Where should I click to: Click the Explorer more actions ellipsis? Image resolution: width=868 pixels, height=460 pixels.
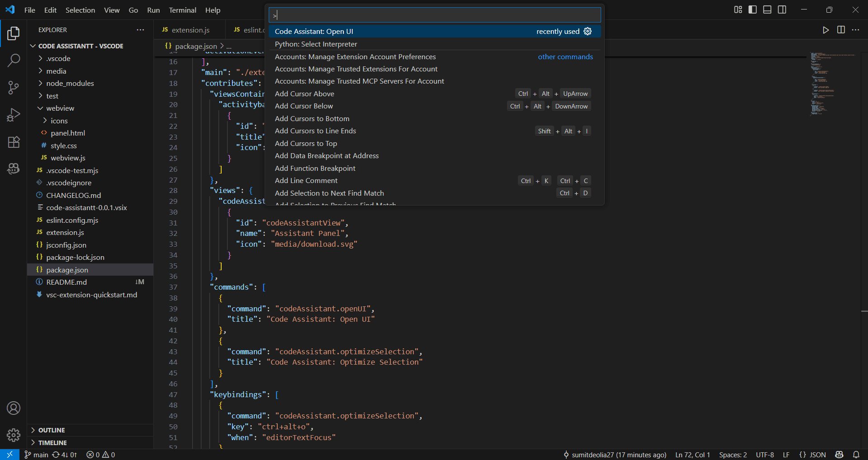tap(141, 30)
